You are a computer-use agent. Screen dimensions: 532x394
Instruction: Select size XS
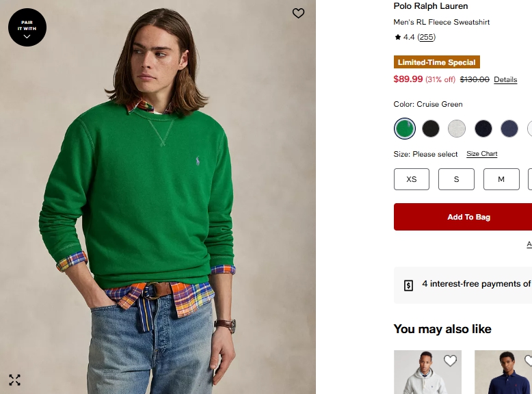tap(412, 179)
